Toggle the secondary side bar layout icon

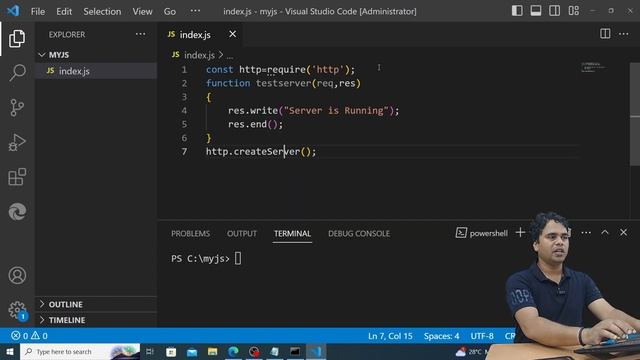coord(554,11)
